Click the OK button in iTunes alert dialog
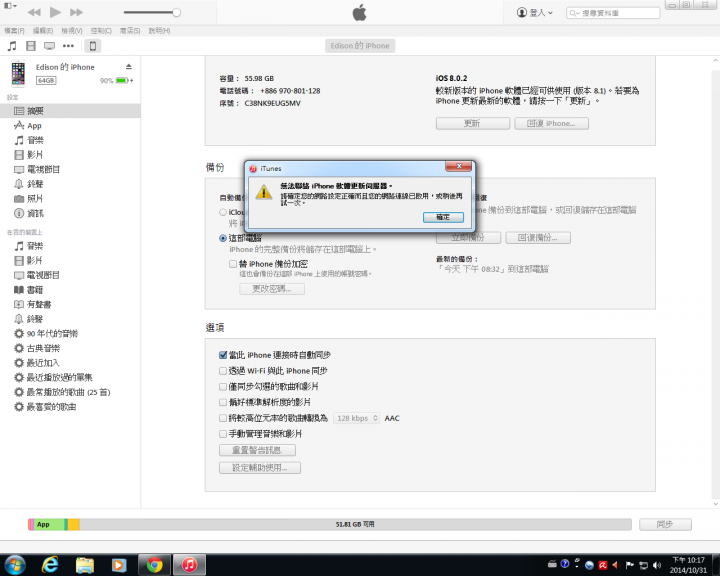This screenshot has height=576, width=720. [x=443, y=217]
